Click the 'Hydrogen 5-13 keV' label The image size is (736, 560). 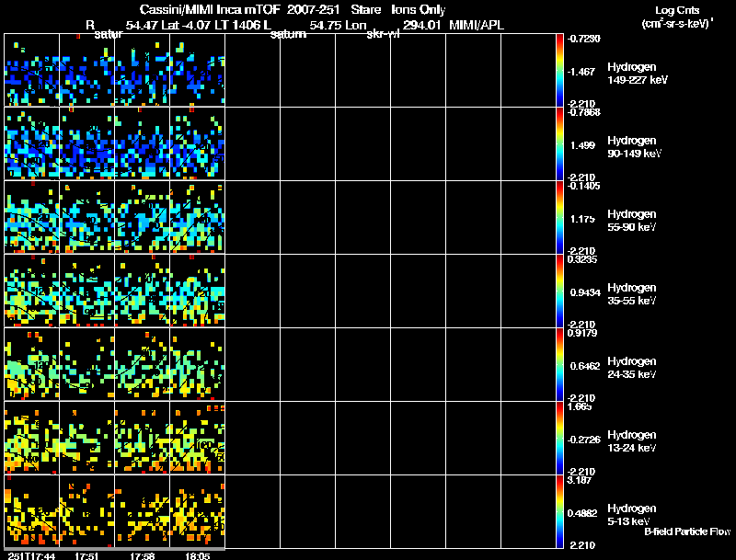coord(632,515)
